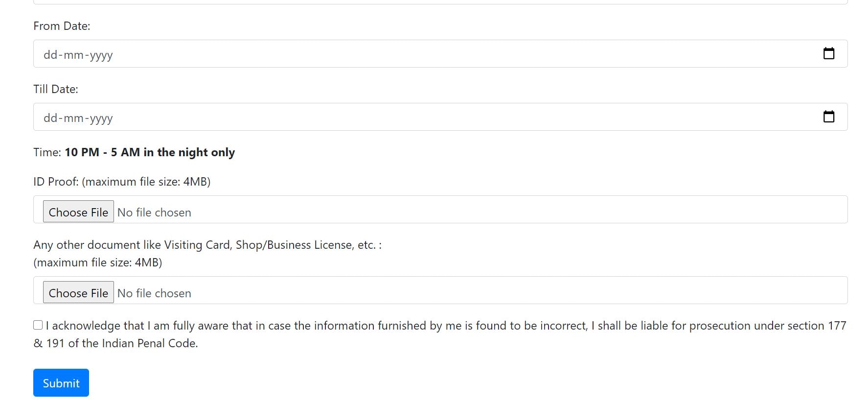Image resolution: width=868 pixels, height=405 pixels.
Task: Select the 'mm' month segment in From Date
Action: coord(73,55)
